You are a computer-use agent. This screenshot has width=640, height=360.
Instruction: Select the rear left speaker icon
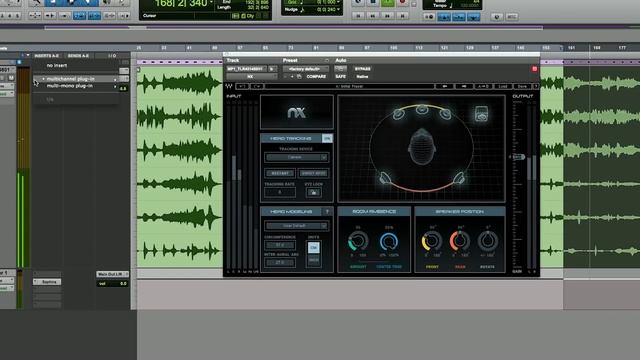tap(384, 178)
